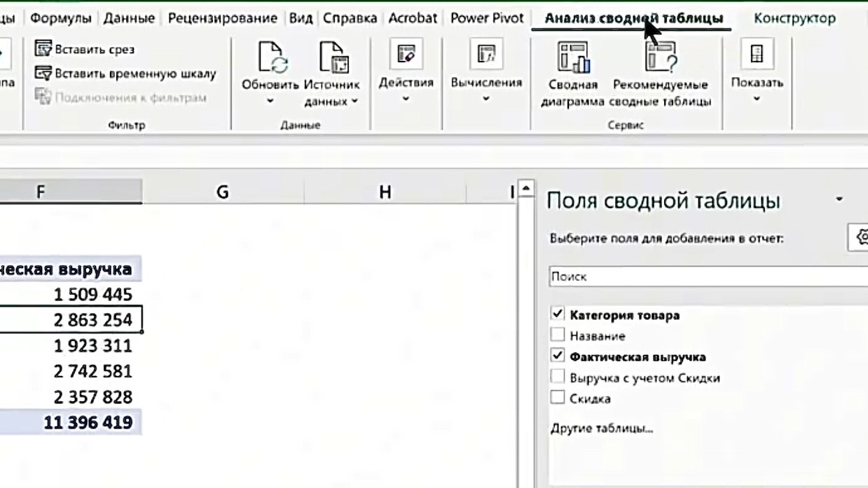This screenshot has width=868, height=488.
Task: Click the Refresh (Обновить) icon
Action: (x=271, y=57)
